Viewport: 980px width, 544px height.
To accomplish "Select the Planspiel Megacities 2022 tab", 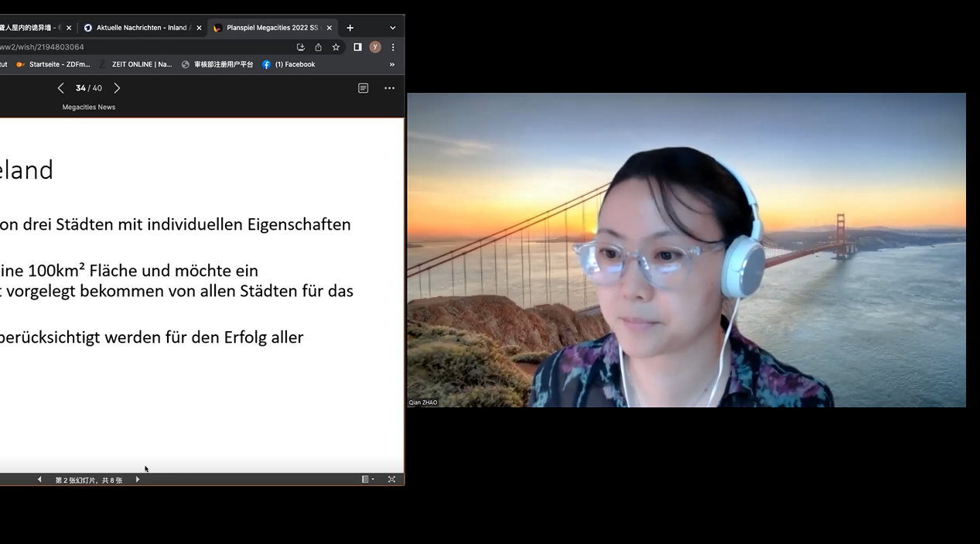I will point(271,28).
